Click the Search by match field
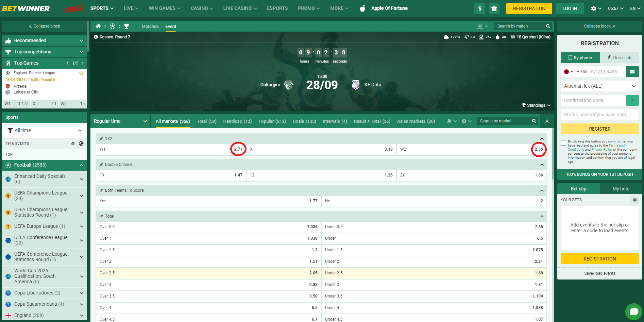This screenshot has width=644, height=322. (x=520, y=26)
